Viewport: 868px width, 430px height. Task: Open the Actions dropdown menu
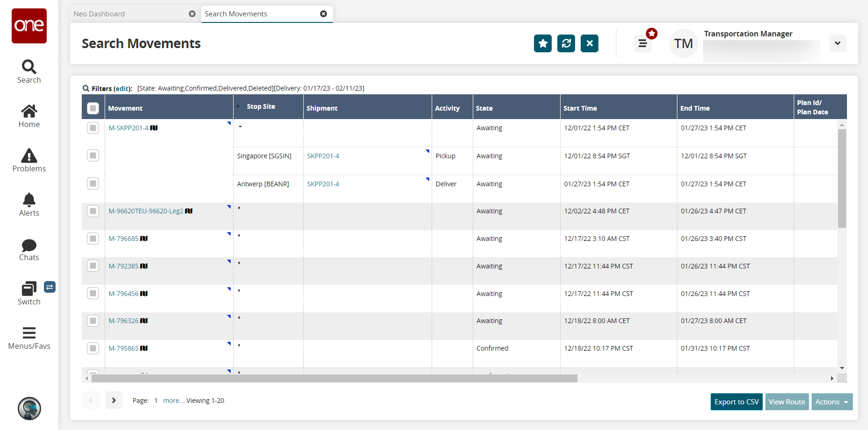coord(832,402)
